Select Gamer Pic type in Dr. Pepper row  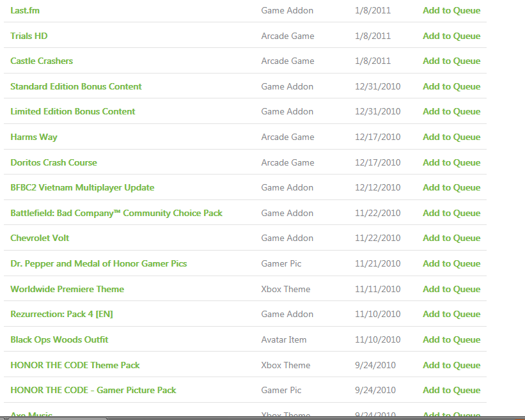pos(281,263)
